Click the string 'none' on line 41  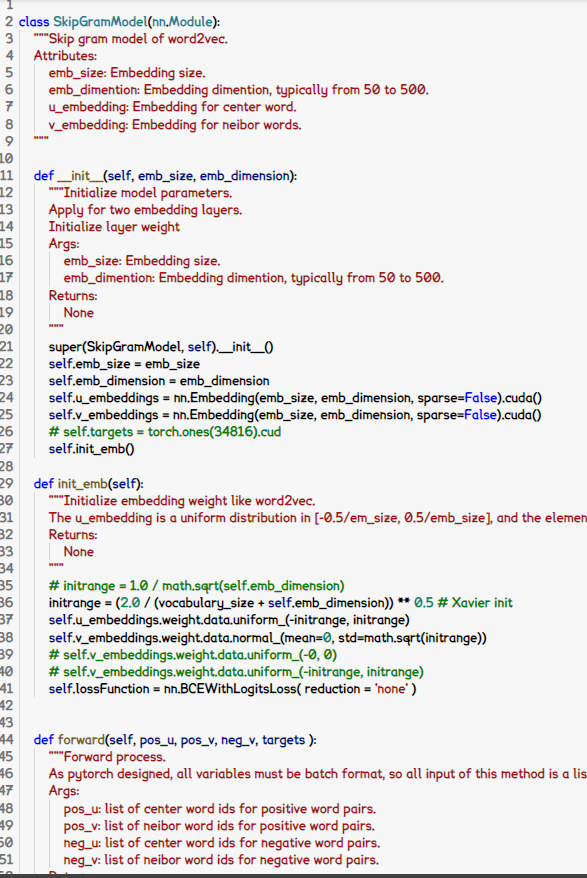click(392, 688)
